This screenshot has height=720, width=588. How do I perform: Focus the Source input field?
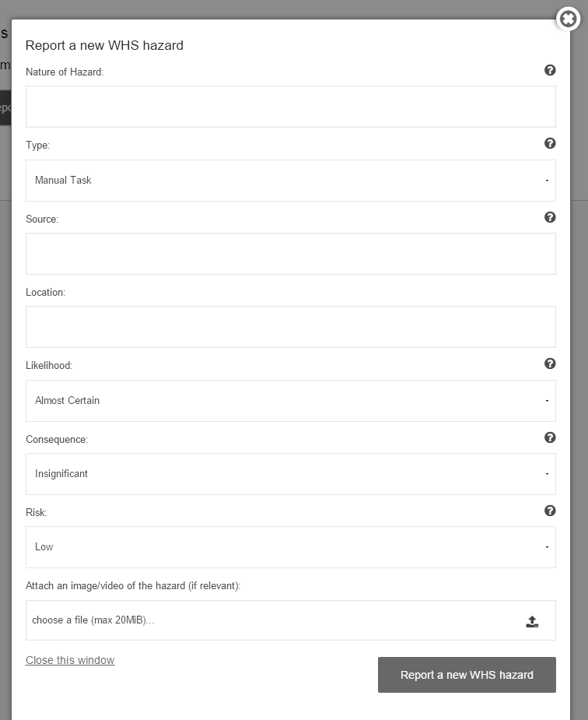tap(291, 254)
